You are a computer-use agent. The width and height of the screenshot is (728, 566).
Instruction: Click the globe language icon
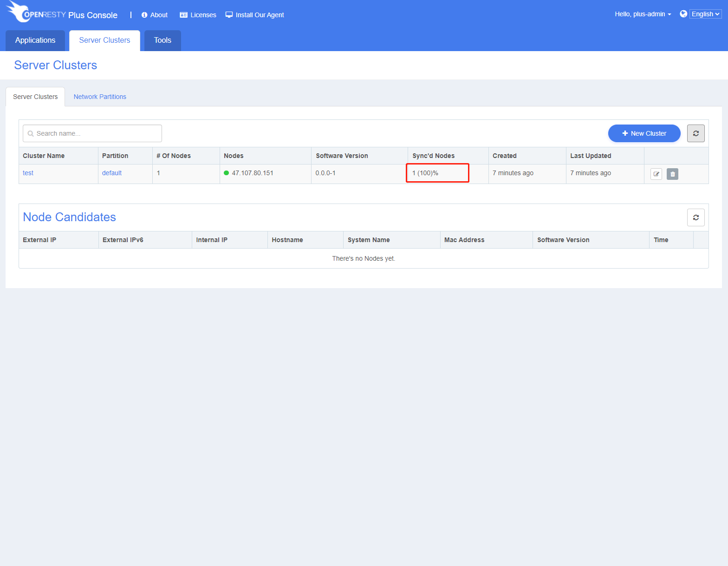click(x=683, y=14)
